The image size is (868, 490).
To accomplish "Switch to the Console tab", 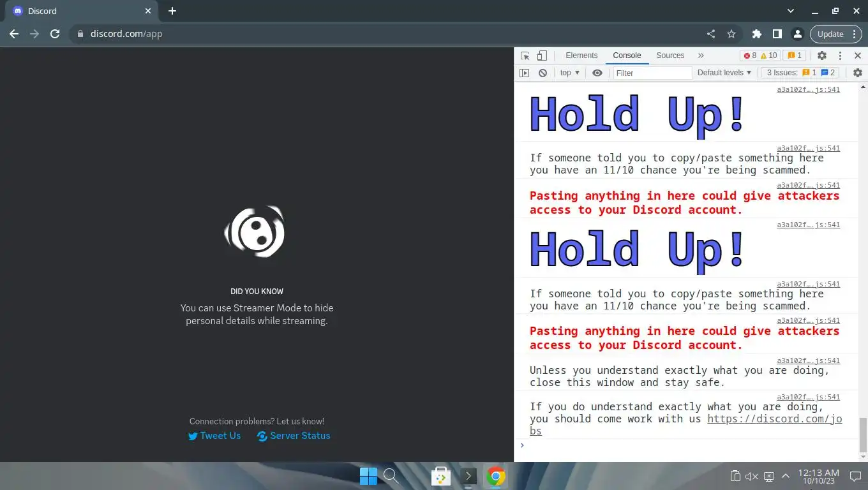I will point(627,56).
